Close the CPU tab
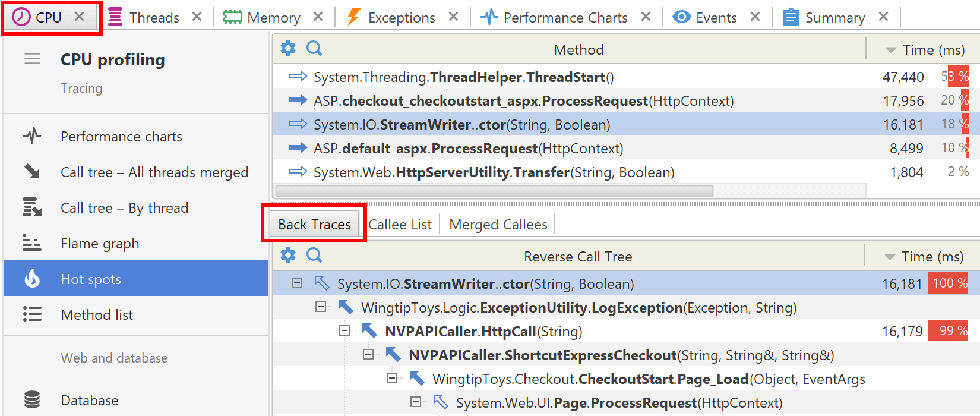The height and width of the screenshot is (416, 980). pos(79,17)
